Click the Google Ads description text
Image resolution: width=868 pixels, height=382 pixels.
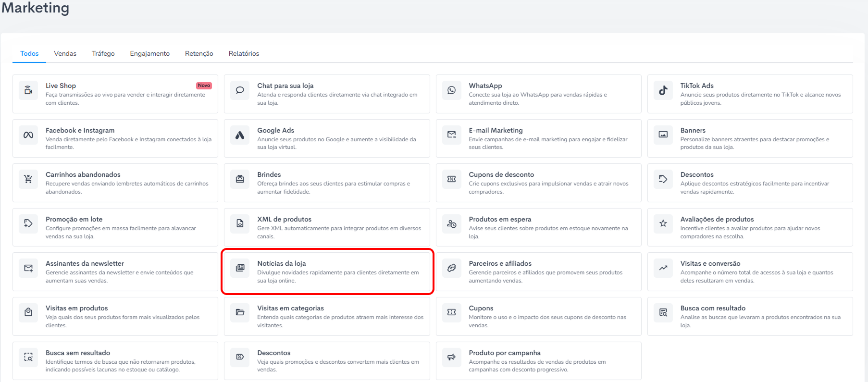point(336,143)
